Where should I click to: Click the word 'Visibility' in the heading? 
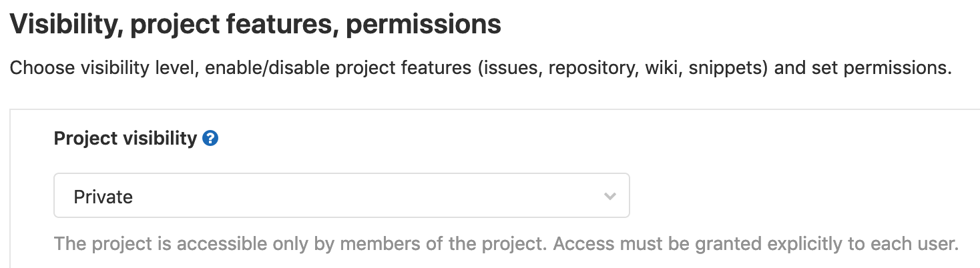coord(65,25)
